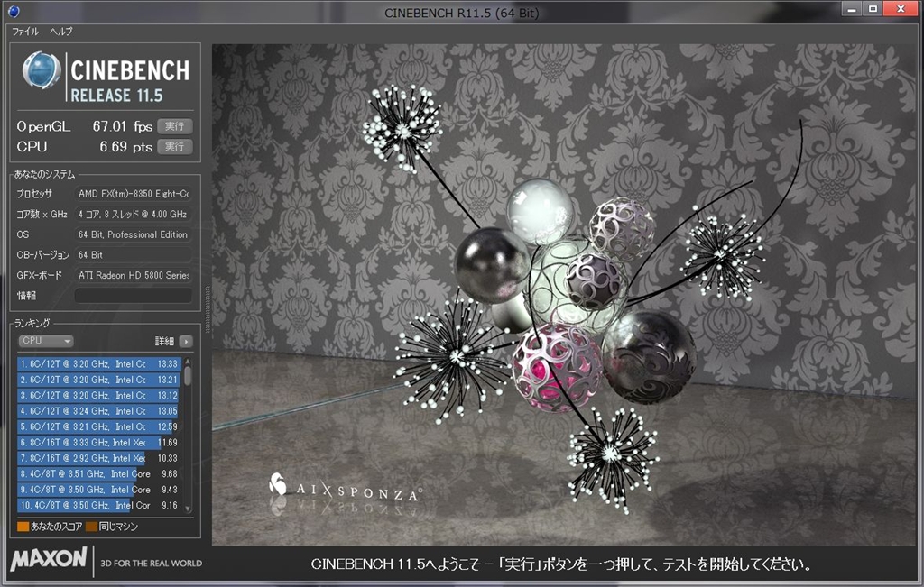Select ranking entry 1 scoring 13.33
This screenshot has height=587, width=924.
99,363
